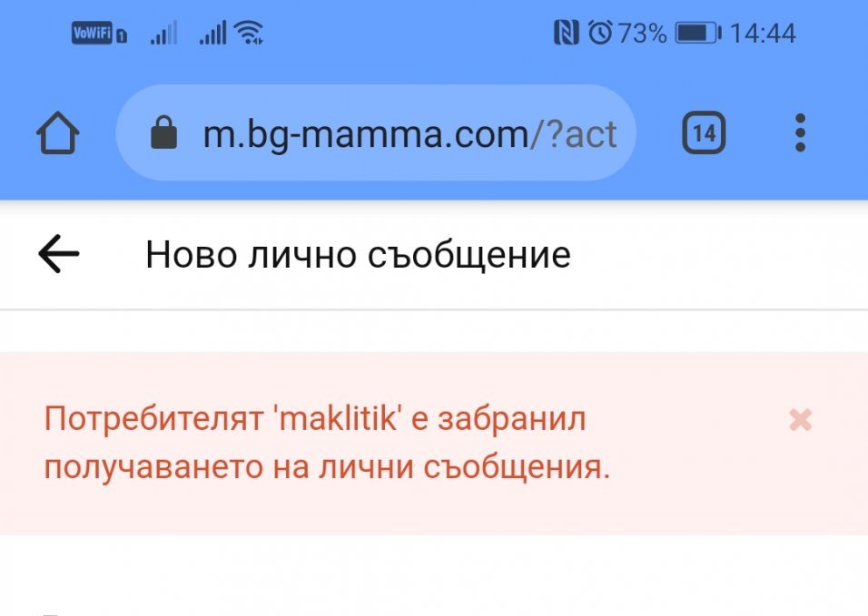Tap the padlock site security icon
The image size is (868, 616).
tap(163, 134)
